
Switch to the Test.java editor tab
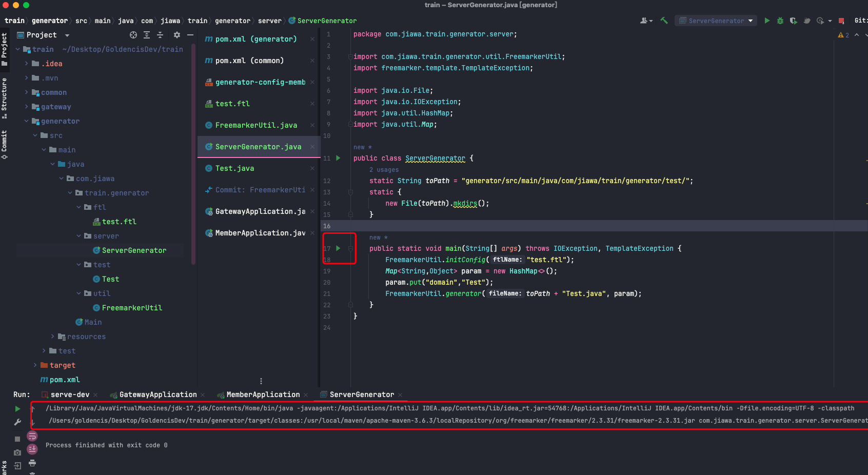pyautogui.click(x=256, y=168)
